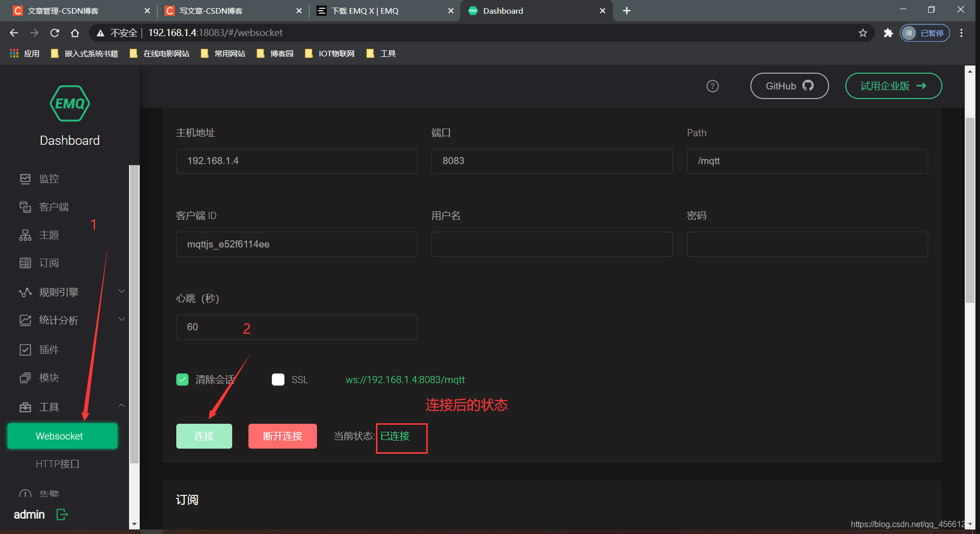Select the Websocket sidebar item
Screen dimensions: 980x534
coord(62,436)
